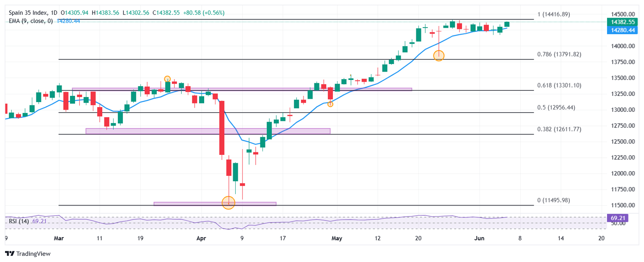The image size is (644, 262).
Task: Click the 0.382 (12611.77) Fibonacci label
Action: pos(559,129)
